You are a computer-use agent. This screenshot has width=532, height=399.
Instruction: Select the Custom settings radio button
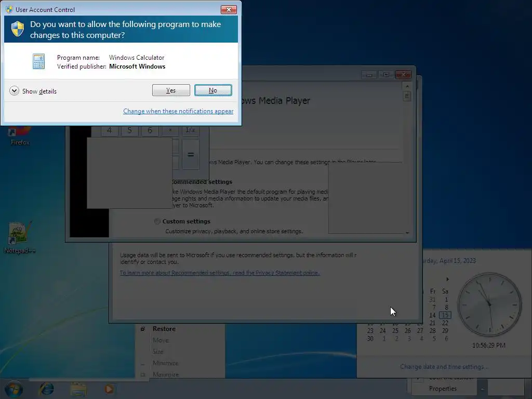point(157,221)
